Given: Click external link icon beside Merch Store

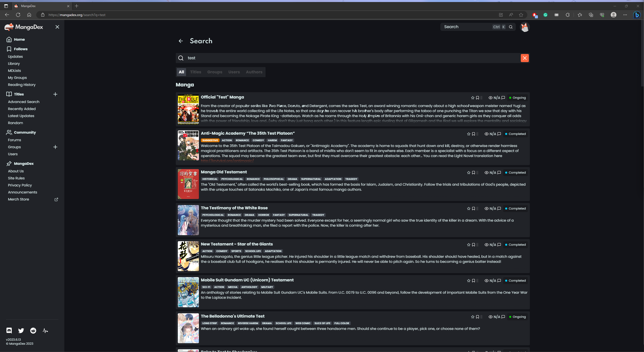Looking at the screenshot, I should (x=56, y=199).
